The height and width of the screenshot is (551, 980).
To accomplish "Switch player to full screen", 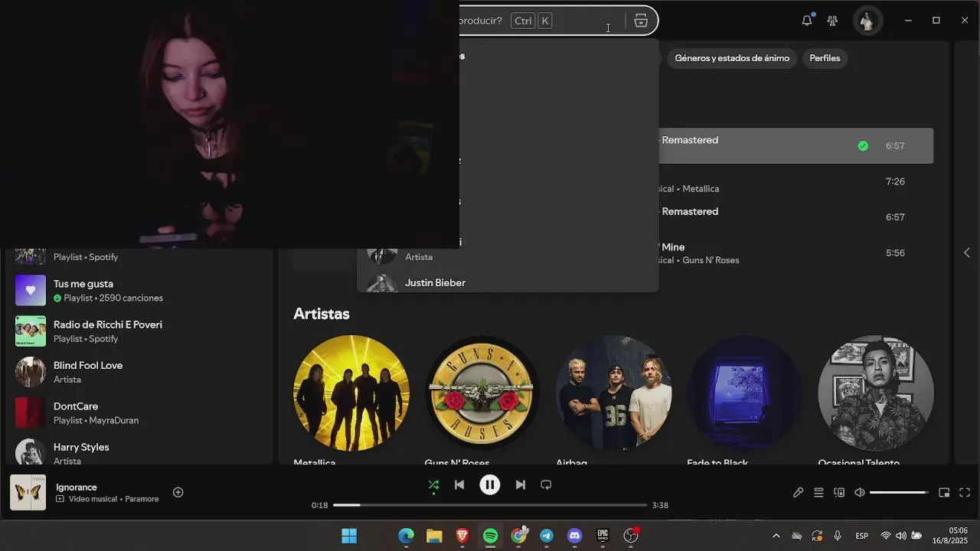I will point(965,493).
